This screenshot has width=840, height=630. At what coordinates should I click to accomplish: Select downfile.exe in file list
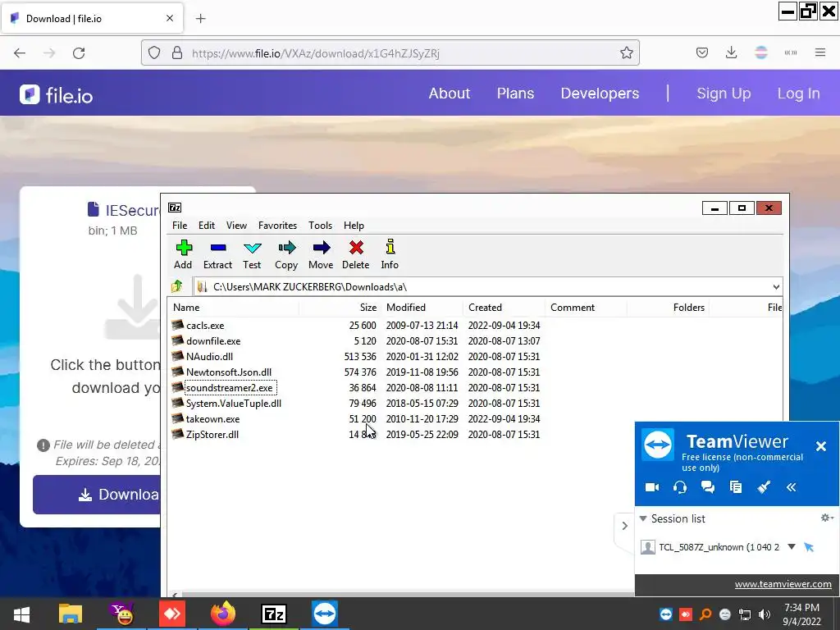(x=213, y=340)
